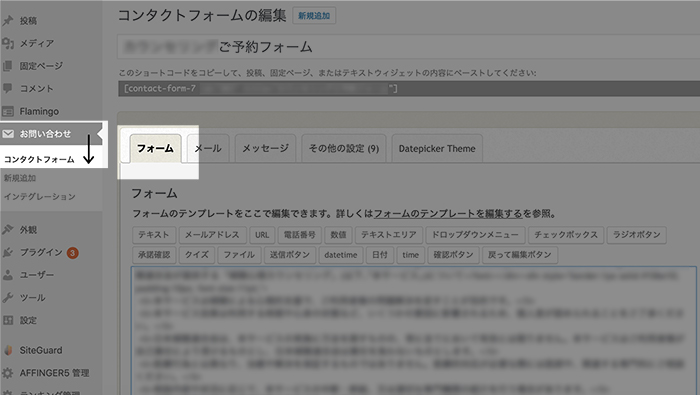Insert a 送信ボタン tag
The image size is (700, 395).
(290, 255)
